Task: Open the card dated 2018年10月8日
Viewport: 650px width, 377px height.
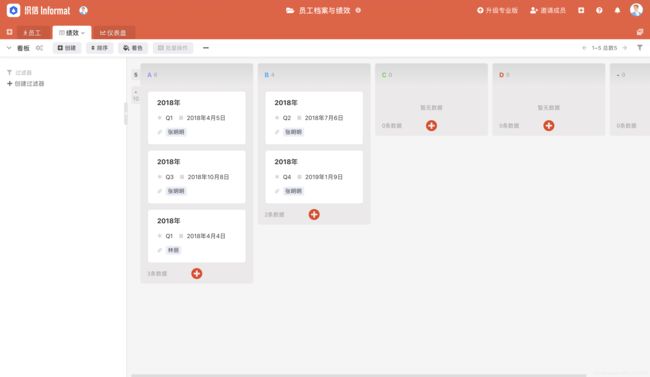Action: (x=196, y=177)
